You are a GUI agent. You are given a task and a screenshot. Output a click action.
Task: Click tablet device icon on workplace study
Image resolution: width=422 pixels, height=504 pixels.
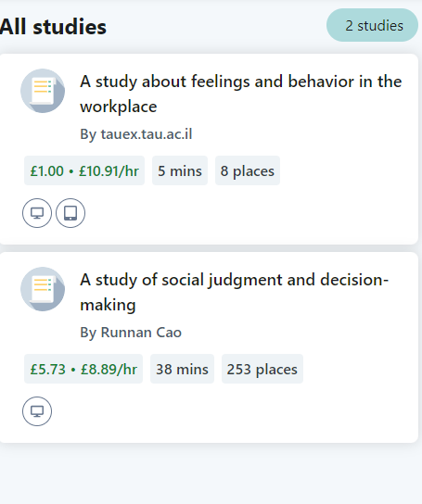[70, 213]
